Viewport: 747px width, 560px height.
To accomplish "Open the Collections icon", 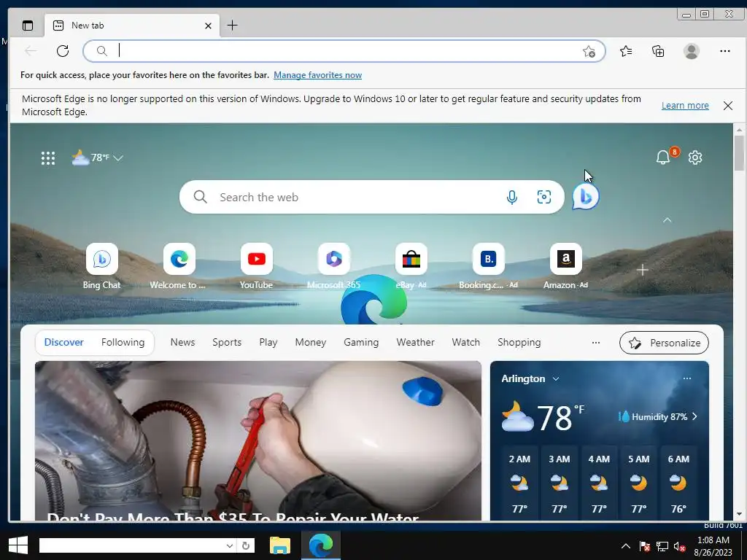I will click(658, 51).
